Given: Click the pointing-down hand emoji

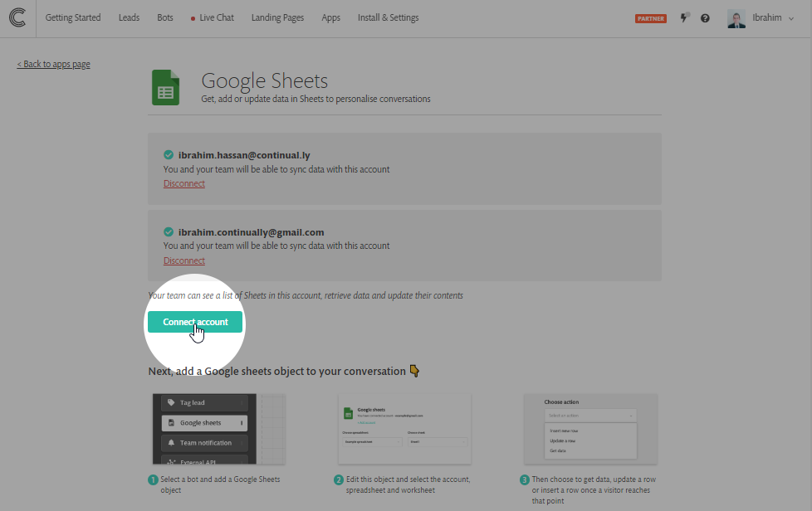Looking at the screenshot, I should point(414,371).
